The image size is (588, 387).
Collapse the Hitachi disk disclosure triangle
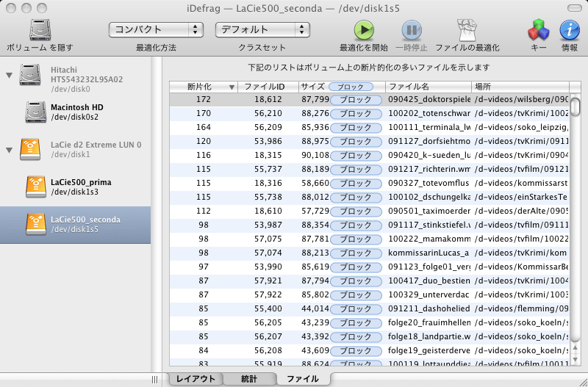(10, 76)
